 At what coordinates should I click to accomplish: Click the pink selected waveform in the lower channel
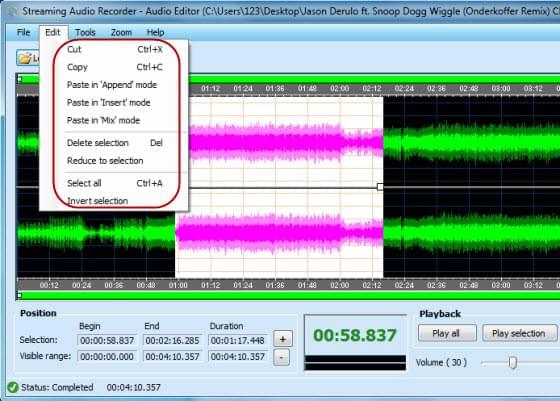[x=279, y=233]
